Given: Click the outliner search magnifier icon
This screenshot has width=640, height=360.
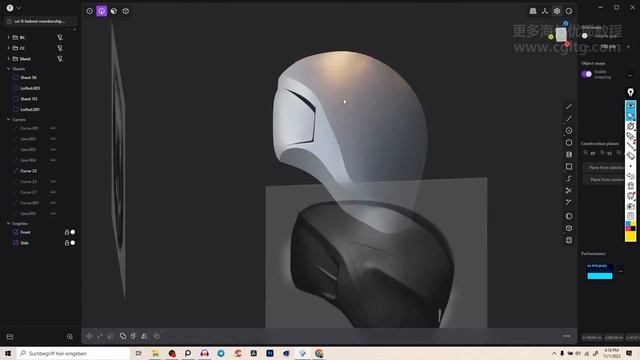Looking at the screenshot, I should coord(70,337).
